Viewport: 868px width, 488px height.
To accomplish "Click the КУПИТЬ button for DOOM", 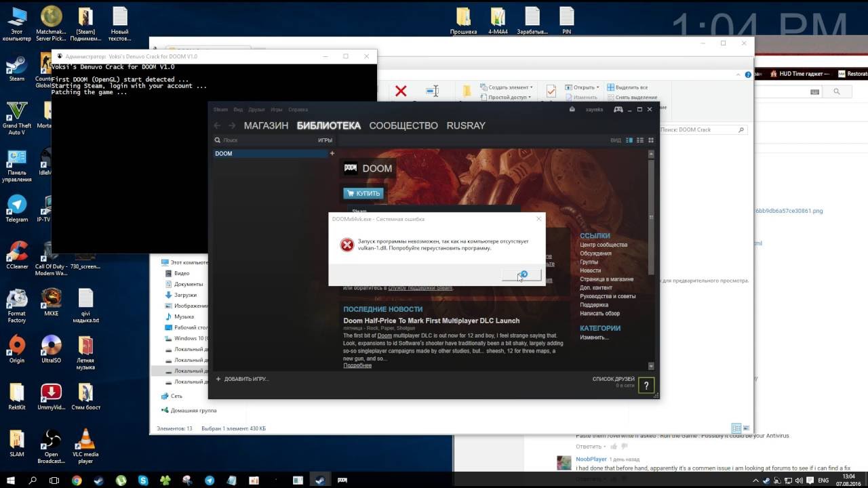I will 363,193.
